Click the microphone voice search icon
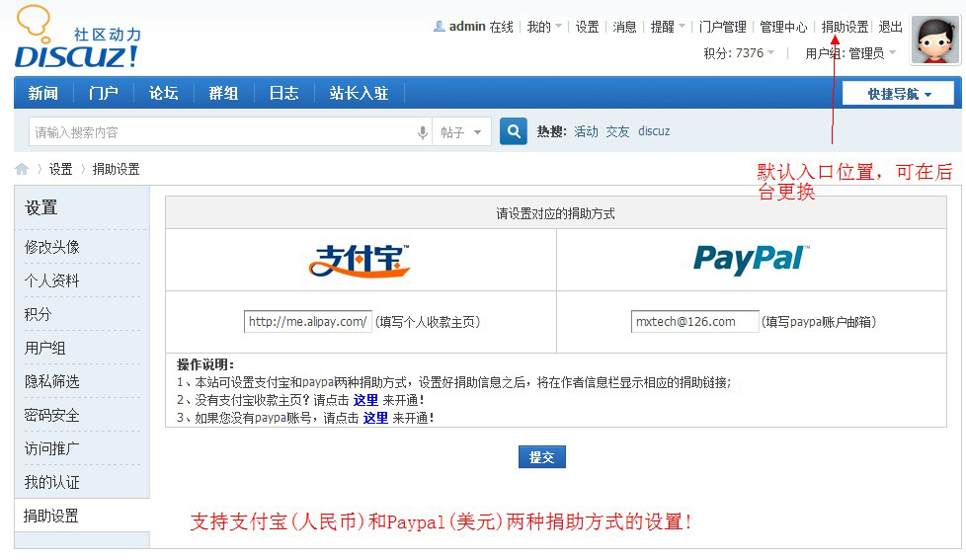The width and height of the screenshot is (966, 560). pos(423,132)
